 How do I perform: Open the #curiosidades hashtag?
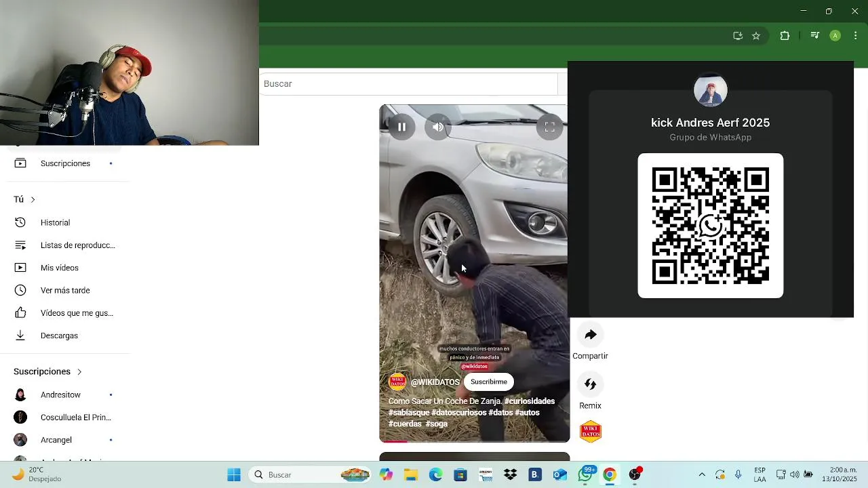pos(530,401)
